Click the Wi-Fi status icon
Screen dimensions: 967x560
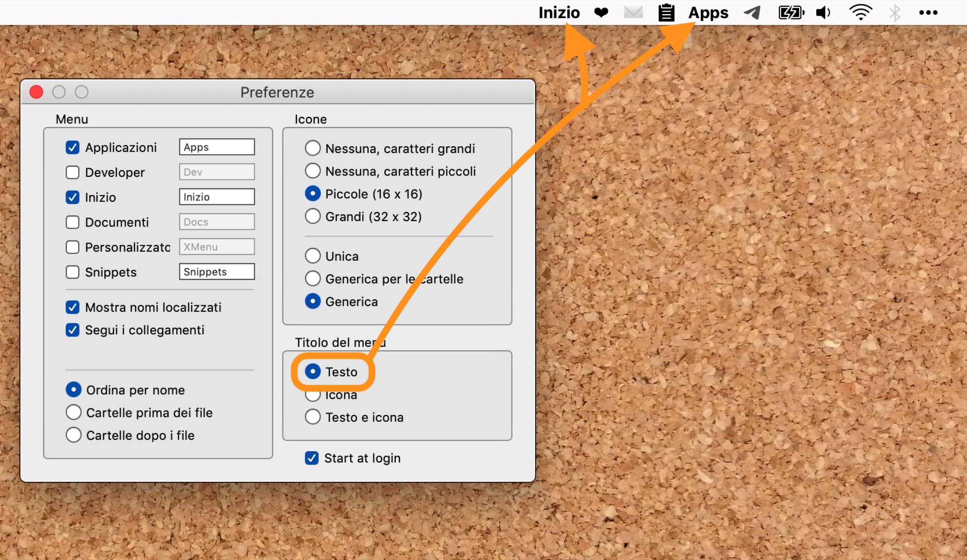860,13
